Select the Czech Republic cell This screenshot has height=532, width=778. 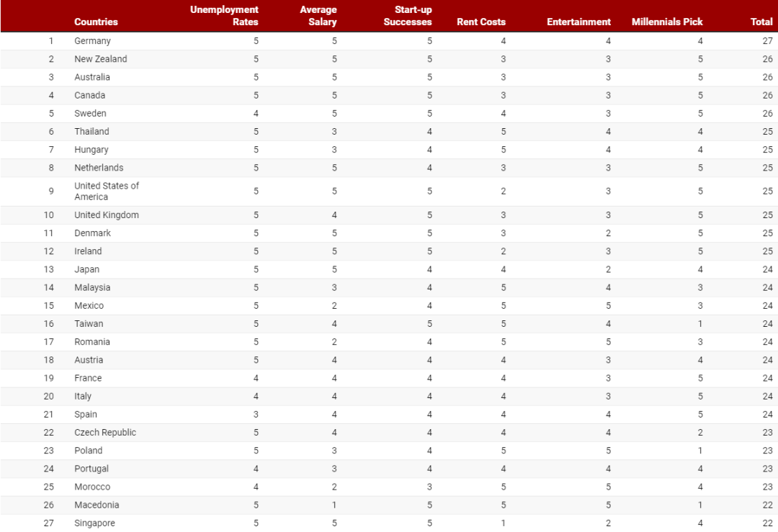pos(105,433)
